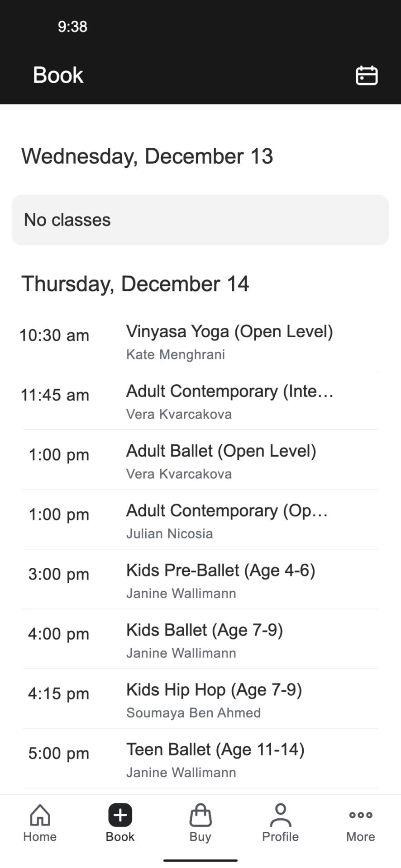Tap the Home house icon
Screen dimensions: 401x868
[40, 815]
